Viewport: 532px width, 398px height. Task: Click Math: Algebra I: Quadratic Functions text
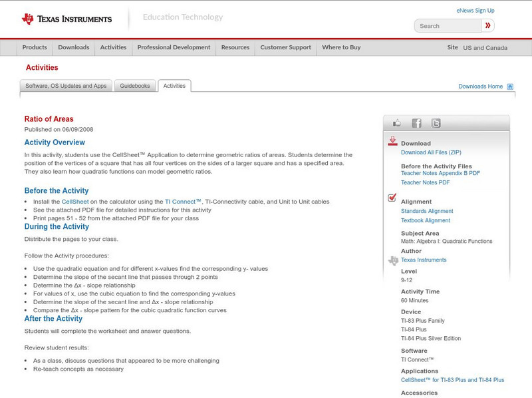point(446,241)
